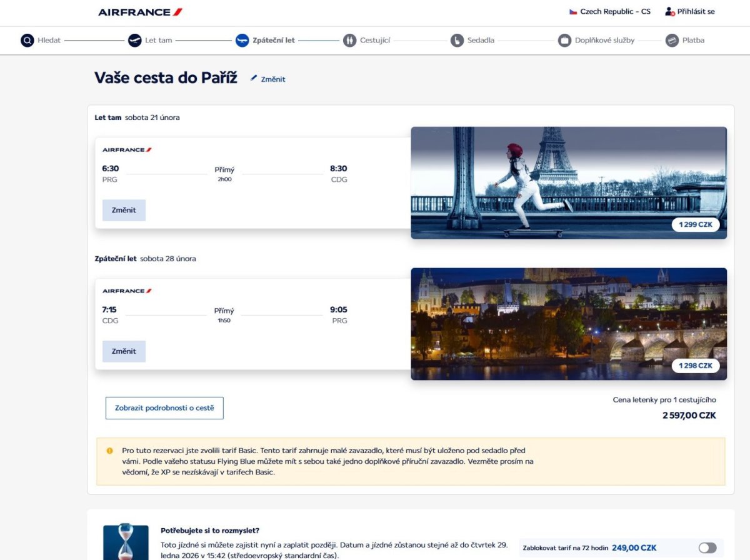Click the Doplňkové služby luggage icon
Viewport: 750px width, 560px height.
tap(564, 41)
